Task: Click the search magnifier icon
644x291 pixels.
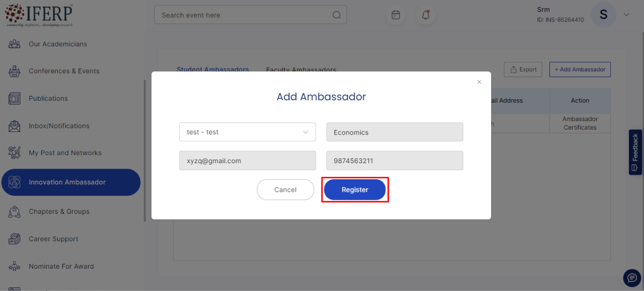Action: coord(337,15)
